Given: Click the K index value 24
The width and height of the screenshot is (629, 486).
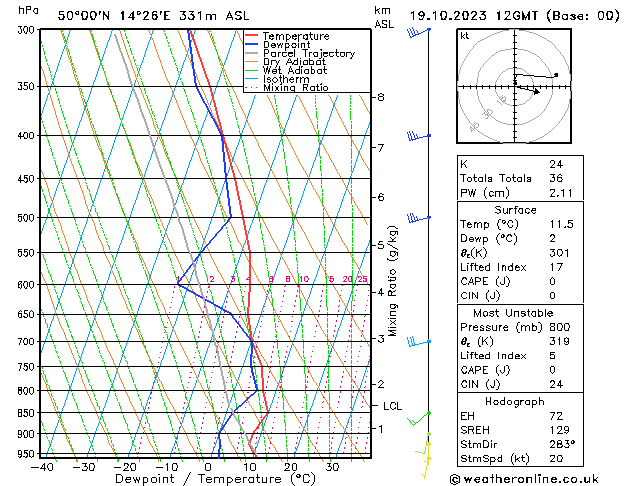Looking at the screenshot, I should tap(556, 164).
